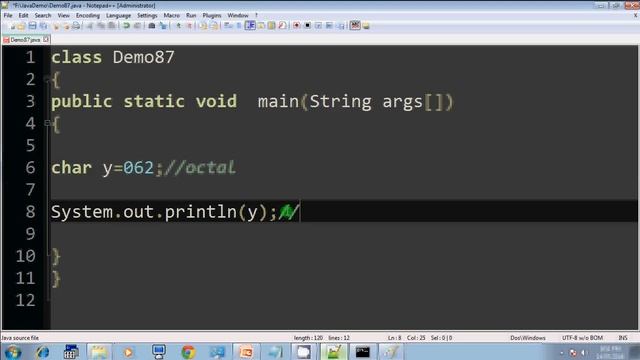Image resolution: width=640 pixels, height=360 pixels.
Task: Toggle word wrap toolbar icon
Action: click(x=228, y=26)
